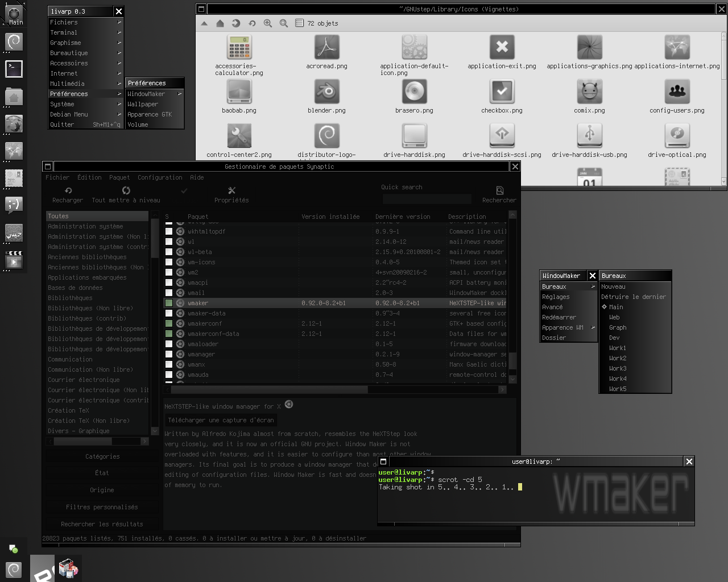Open the Configuration menu in Synaptic
The width and height of the screenshot is (728, 582).
[x=160, y=177]
